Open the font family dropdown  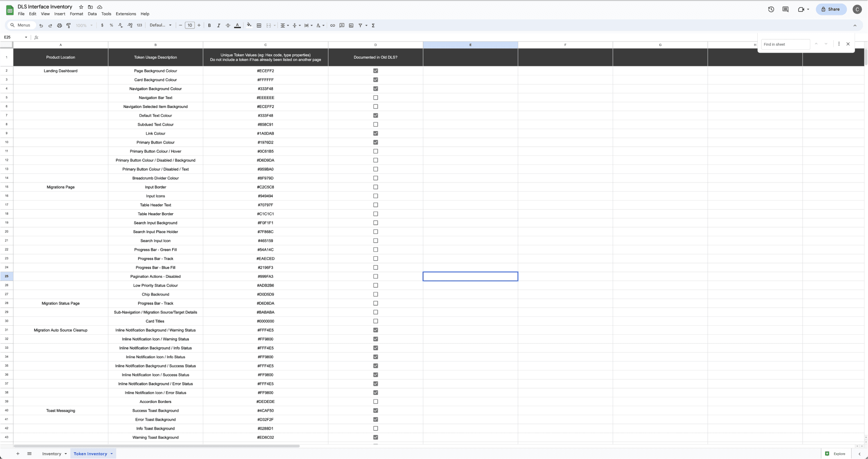click(x=160, y=26)
